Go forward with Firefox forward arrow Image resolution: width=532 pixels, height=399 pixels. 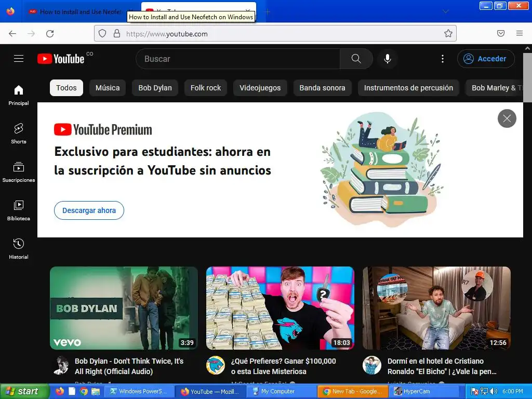click(x=31, y=34)
